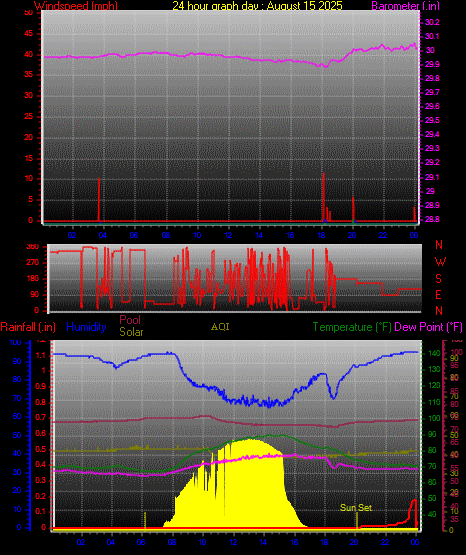
Task: Click blue humidity axis value "60"
Action: (x=17, y=416)
